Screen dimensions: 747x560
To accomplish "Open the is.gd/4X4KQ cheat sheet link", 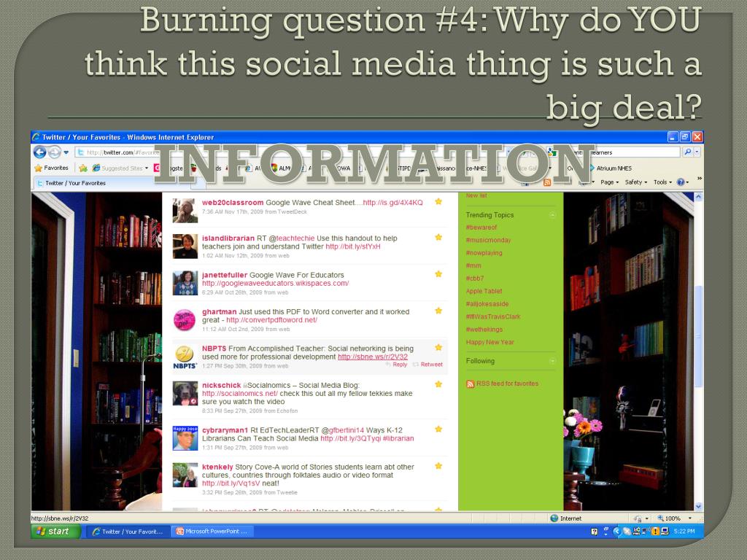I will tap(392, 203).
